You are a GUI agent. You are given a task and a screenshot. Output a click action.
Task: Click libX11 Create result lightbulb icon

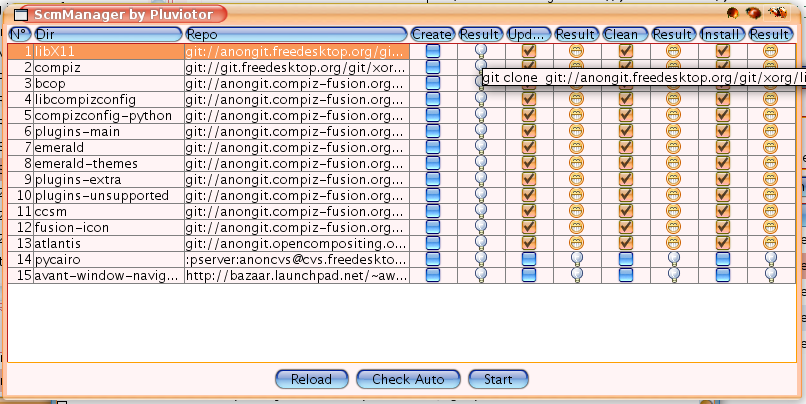[481, 51]
